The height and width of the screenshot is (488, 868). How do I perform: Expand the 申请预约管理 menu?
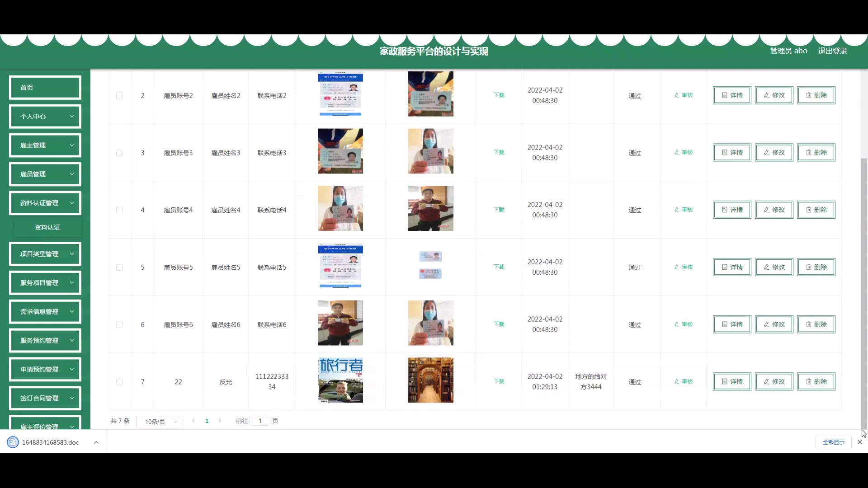tap(45, 370)
